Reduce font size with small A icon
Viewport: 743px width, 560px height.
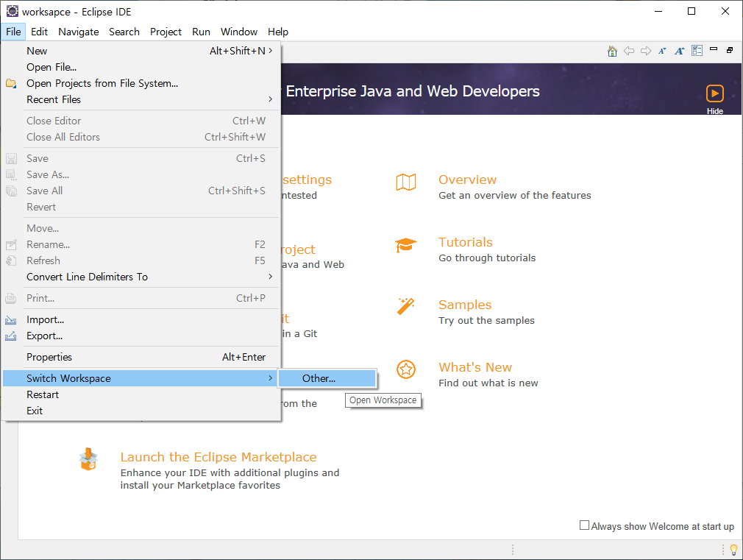click(662, 51)
